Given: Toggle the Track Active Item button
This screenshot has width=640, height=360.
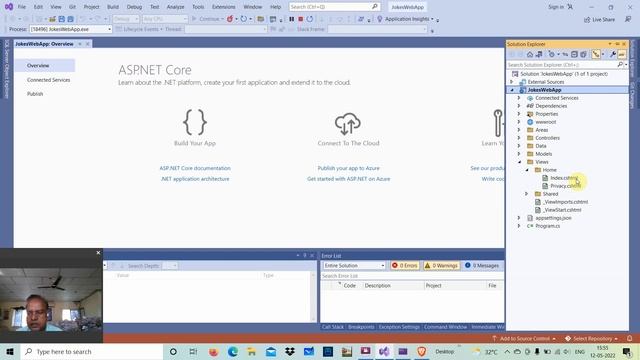Looking at the screenshot, I should pos(596,54).
